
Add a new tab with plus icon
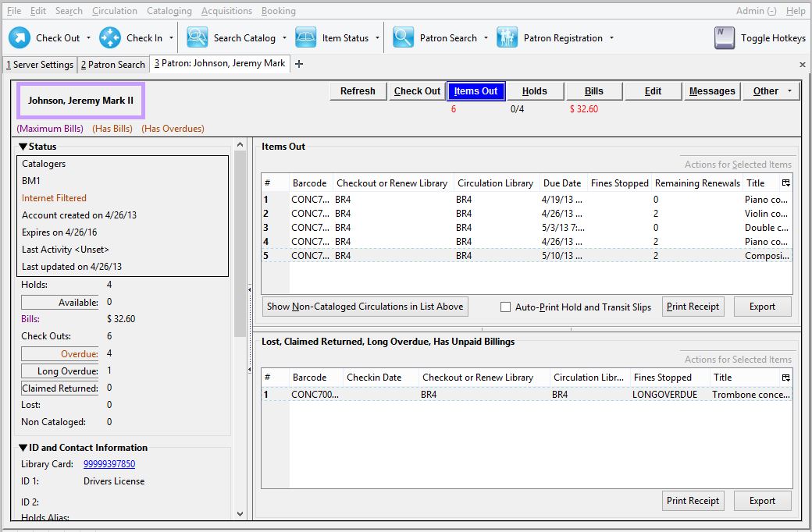point(299,64)
